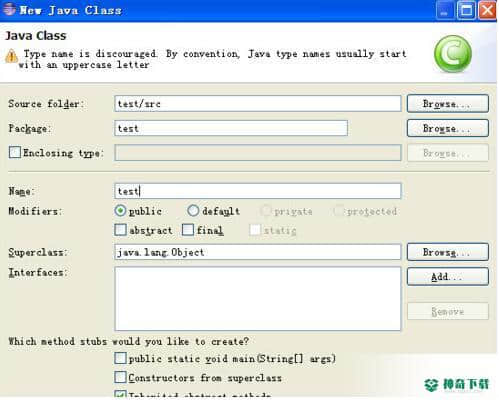Tick the abstract modifier checkbox
499x403 pixels.
(120, 230)
